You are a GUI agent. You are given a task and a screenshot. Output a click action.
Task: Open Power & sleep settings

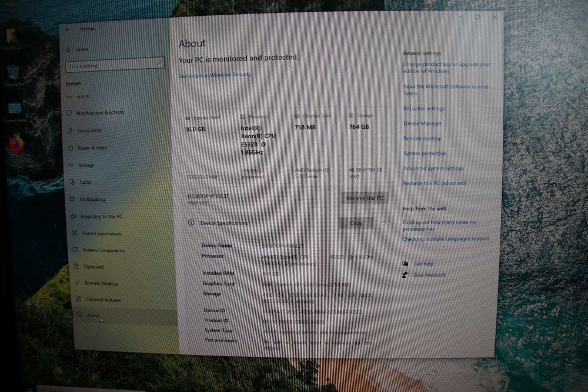92,148
